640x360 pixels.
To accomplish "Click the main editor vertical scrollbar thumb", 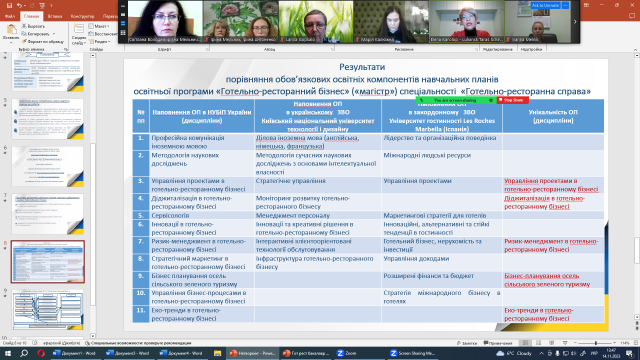I will 637,250.
